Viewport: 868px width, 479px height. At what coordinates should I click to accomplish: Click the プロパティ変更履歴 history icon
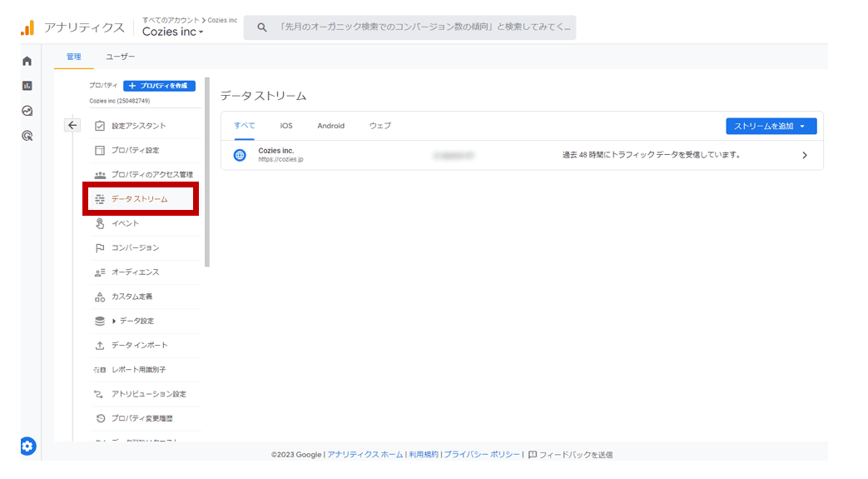pyautogui.click(x=100, y=418)
